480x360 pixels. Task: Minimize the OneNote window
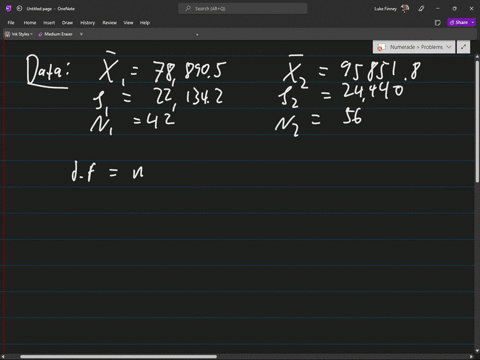point(438,9)
